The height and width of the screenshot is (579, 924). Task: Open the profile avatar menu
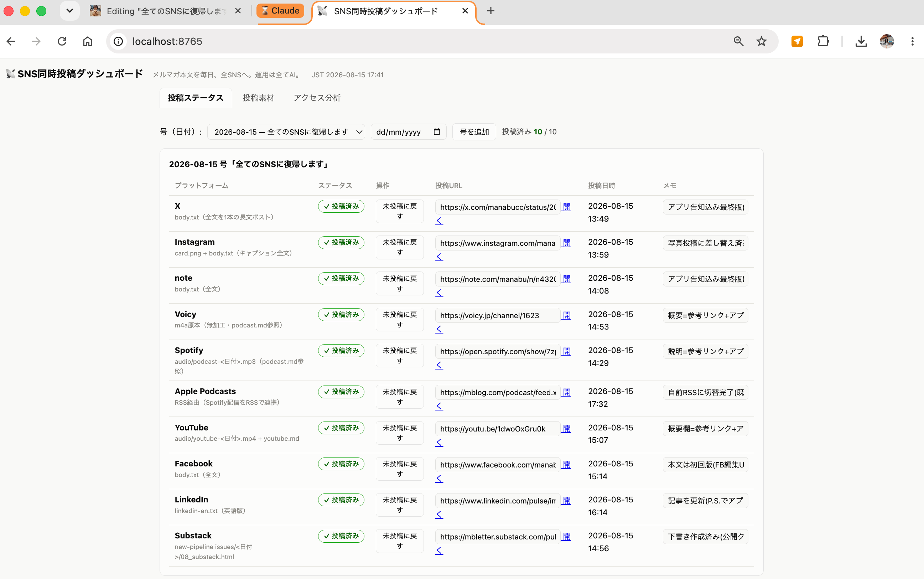point(887,41)
